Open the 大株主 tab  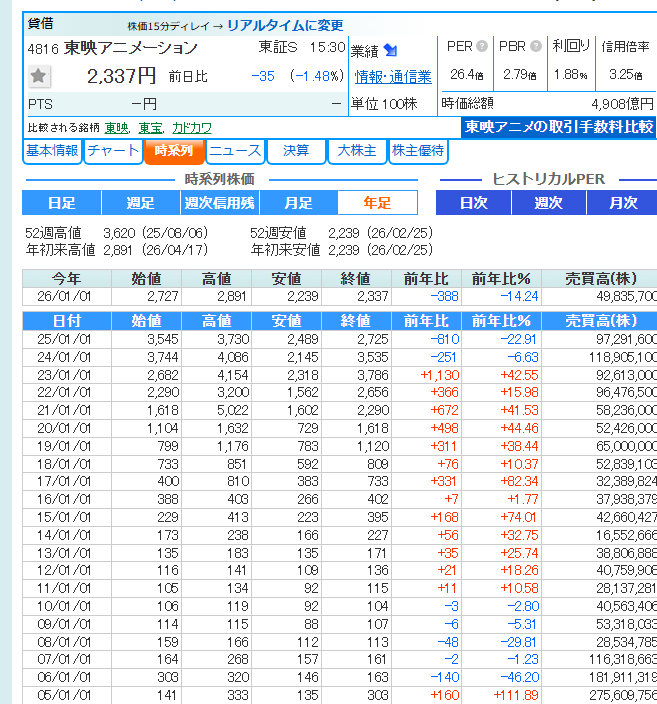coord(357,151)
